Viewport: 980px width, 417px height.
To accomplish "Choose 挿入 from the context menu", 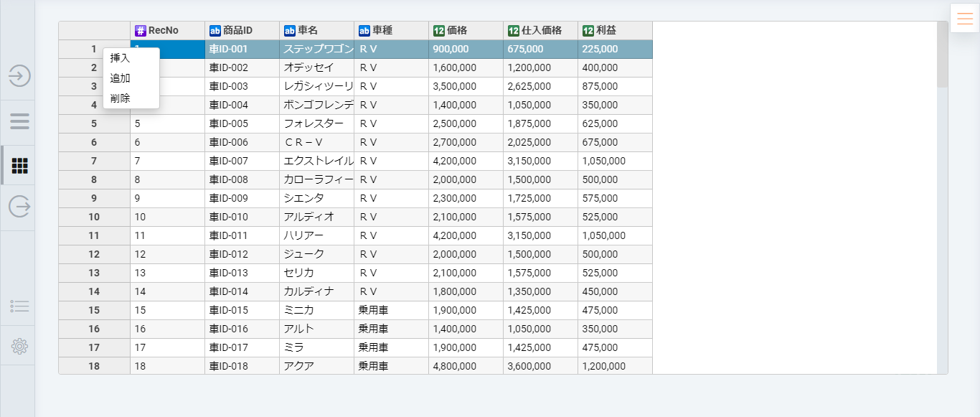I will [x=121, y=58].
